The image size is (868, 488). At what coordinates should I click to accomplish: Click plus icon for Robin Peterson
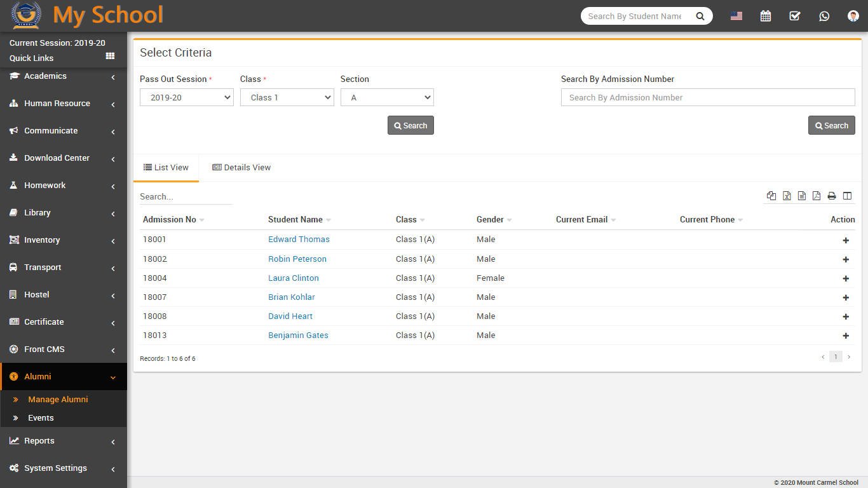pyautogui.click(x=846, y=259)
